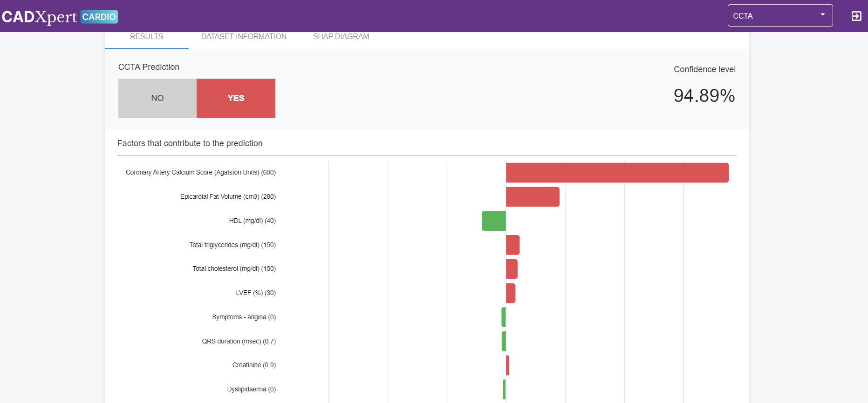Open the SHAP Diagram tab
Viewport: 868px width, 403px height.
point(341,37)
